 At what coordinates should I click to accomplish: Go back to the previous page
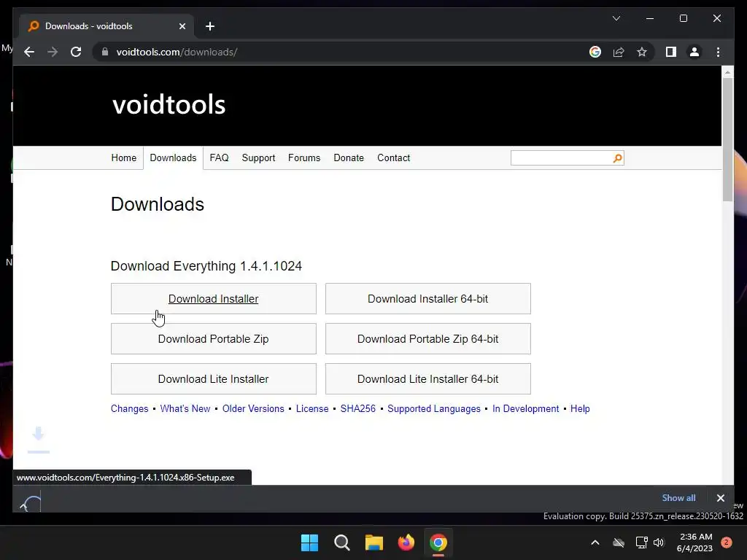[x=29, y=52]
